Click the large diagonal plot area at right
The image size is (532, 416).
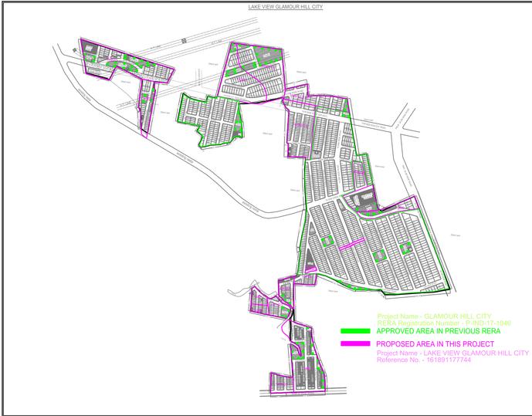378,247
